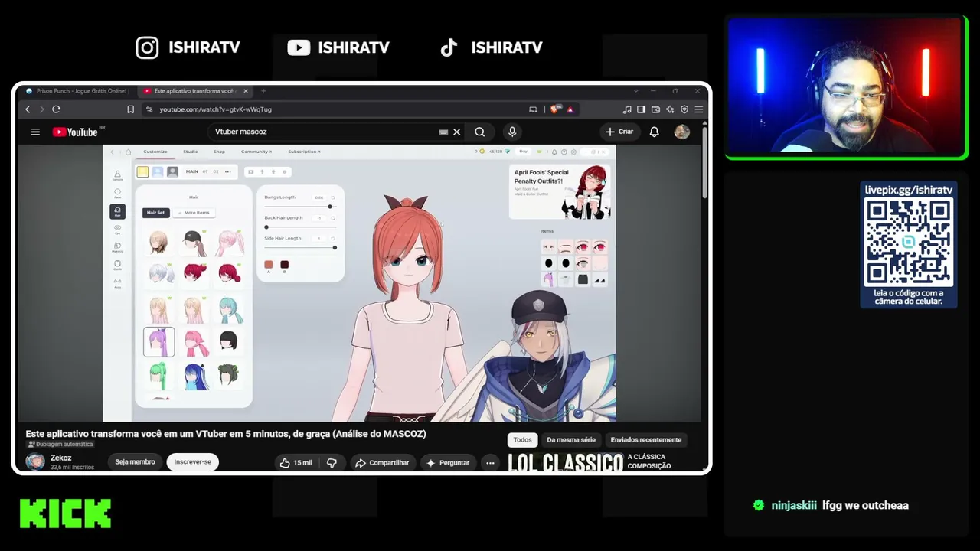
Task: Like the video with 15 mil likes
Action: tap(296, 463)
